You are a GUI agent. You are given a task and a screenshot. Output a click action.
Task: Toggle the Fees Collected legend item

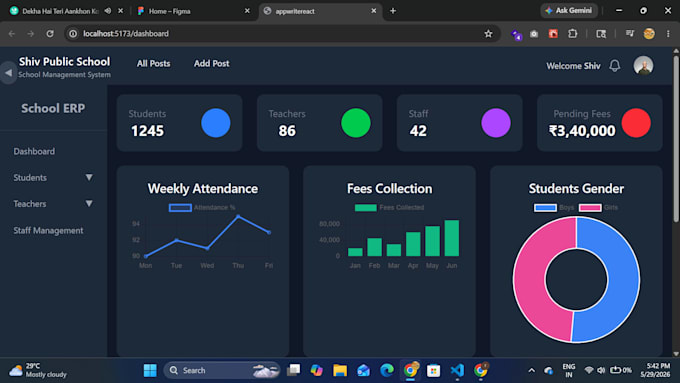389,207
